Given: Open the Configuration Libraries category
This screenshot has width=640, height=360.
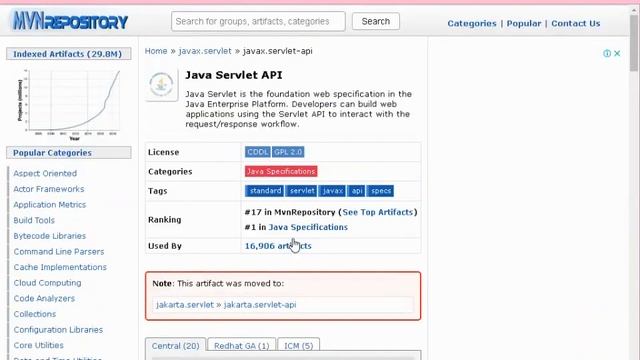Looking at the screenshot, I should [58, 329].
